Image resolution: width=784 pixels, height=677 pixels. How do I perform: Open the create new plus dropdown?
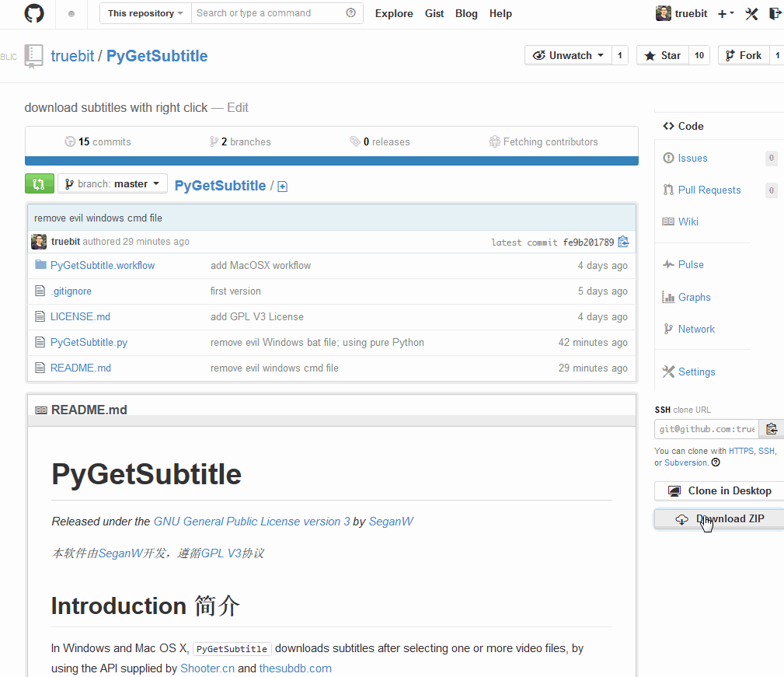[x=726, y=14]
